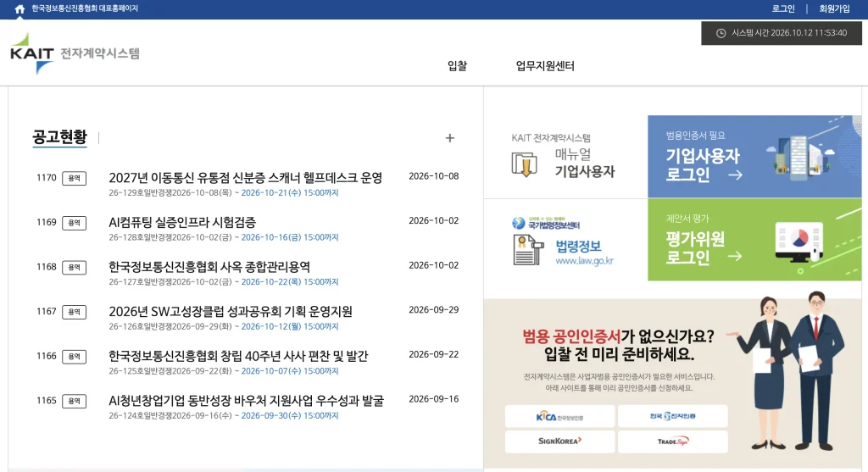Click deadline 2026-10-12(월) 15:00까지

290,326
